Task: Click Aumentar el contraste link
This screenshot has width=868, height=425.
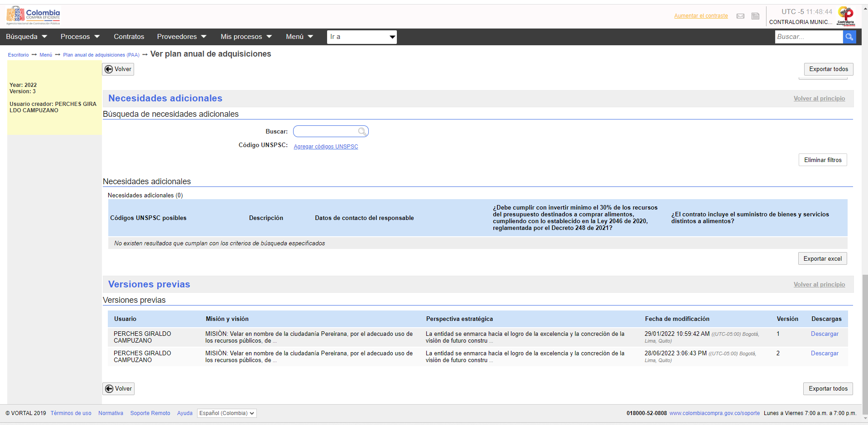Action: 701,16
